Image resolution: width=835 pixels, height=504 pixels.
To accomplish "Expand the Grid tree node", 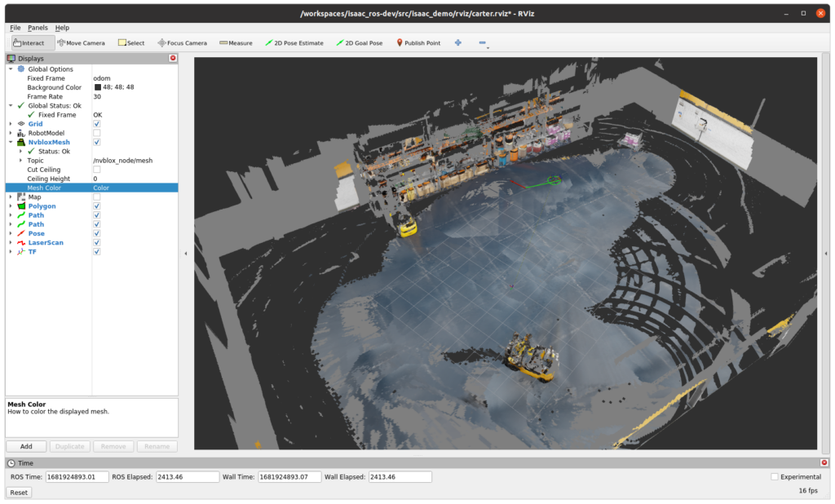I will 11,124.
